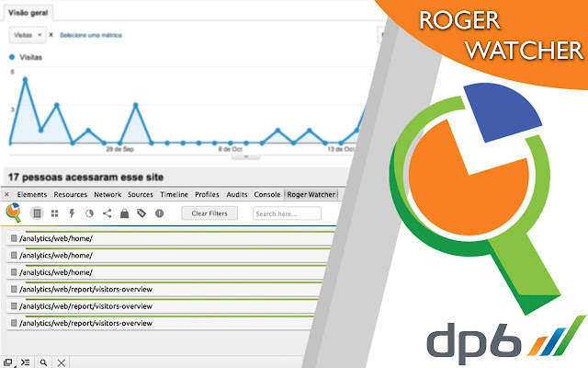
Task: Click the Visão geral tab
Action: [x=28, y=13]
